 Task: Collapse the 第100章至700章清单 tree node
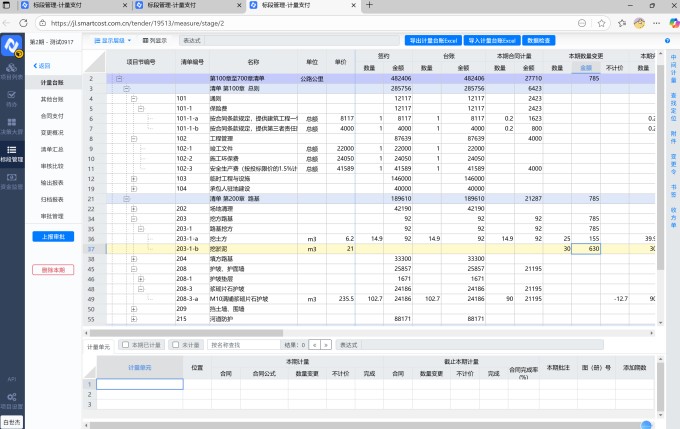pos(119,78)
